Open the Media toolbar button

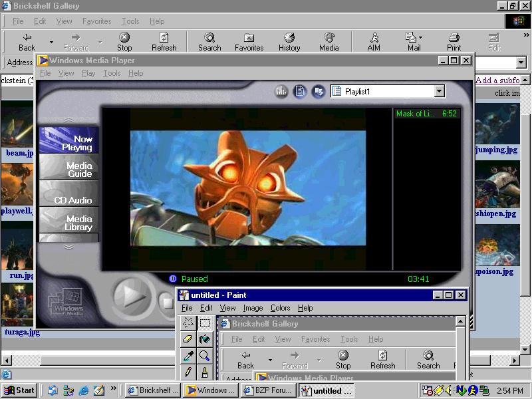click(329, 42)
